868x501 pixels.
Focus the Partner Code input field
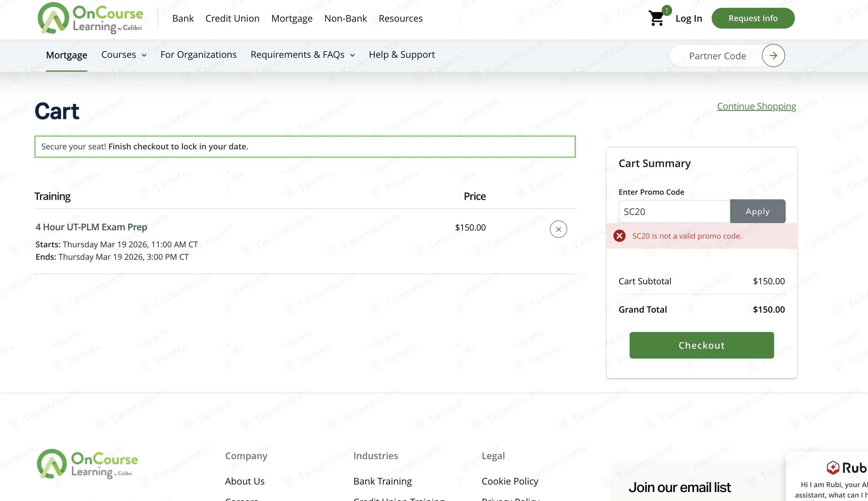(x=717, y=56)
